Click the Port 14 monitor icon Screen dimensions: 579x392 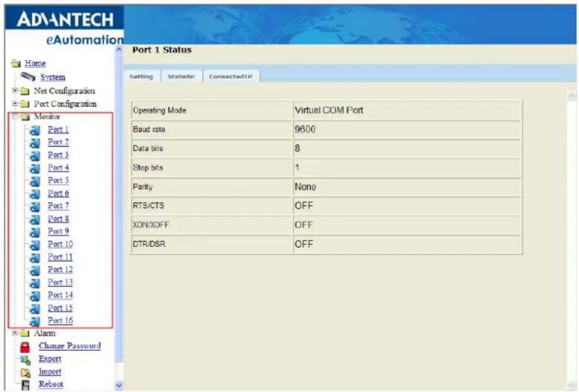[35, 296]
